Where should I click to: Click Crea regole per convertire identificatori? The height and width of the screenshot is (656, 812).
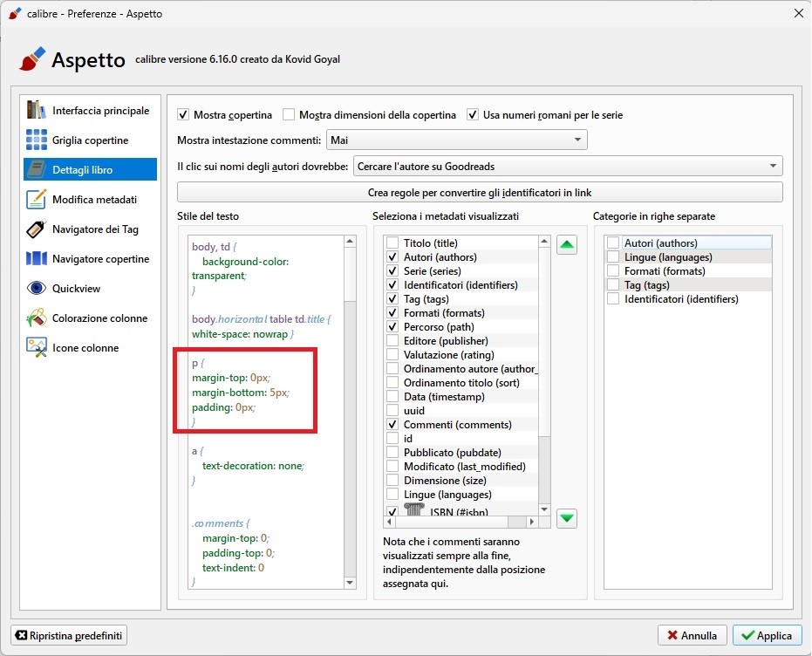(x=480, y=193)
